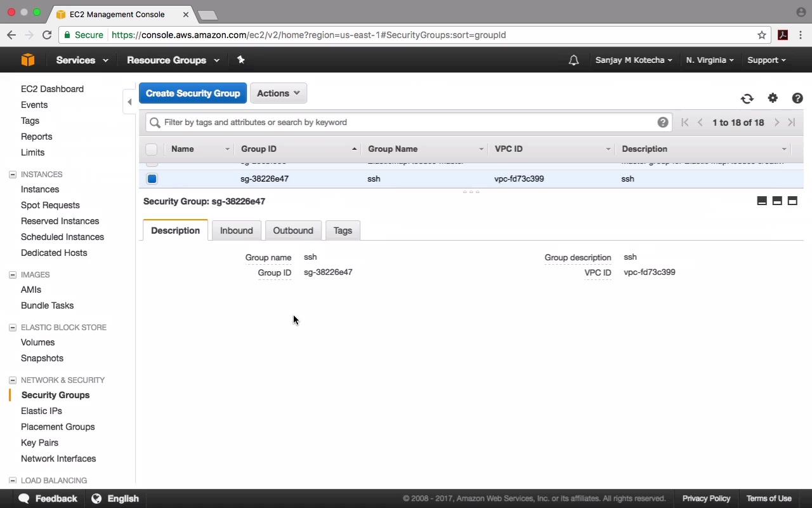Collapse the IMAGES sidebar section

point(12,275)
